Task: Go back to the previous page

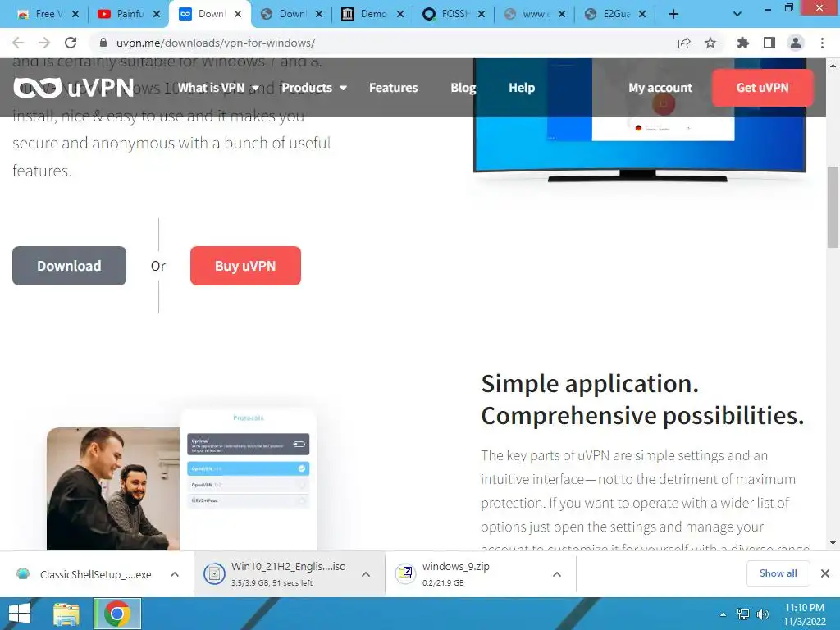Action: click(x=18, y=43)
